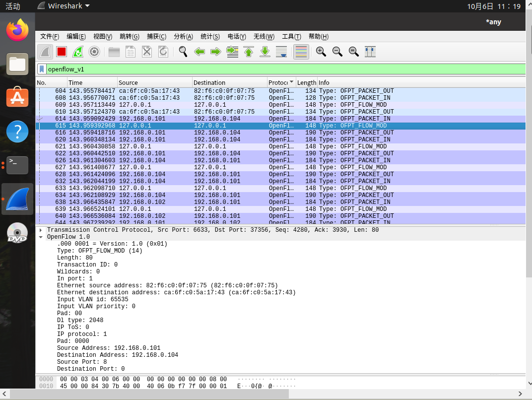Open the 跳转(G) menu
The width and height of the screenshot is (532, 400).
(x=130, y=37)
